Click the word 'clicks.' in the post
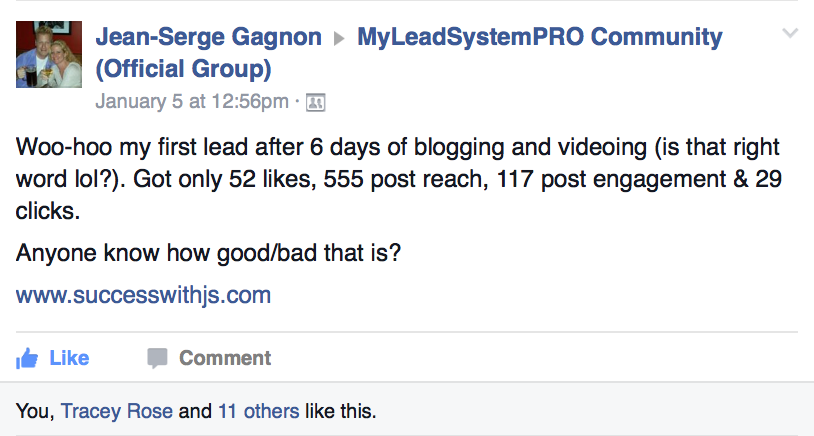Image resolution: width=814 pixels, height=436 pixels. tap(48, 211)
